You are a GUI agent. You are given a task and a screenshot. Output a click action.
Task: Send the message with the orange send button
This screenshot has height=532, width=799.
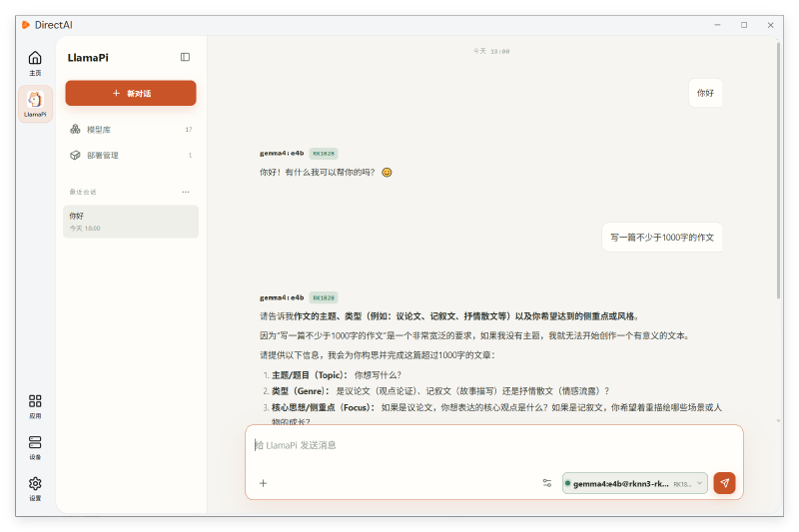pos(724,483)
